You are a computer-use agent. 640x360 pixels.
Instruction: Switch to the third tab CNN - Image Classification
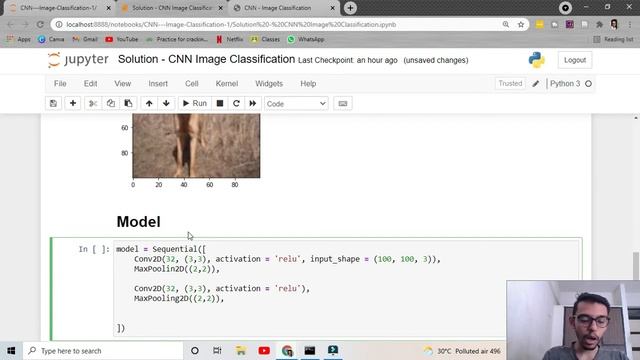pyautogui.click(x=283, y=8)
